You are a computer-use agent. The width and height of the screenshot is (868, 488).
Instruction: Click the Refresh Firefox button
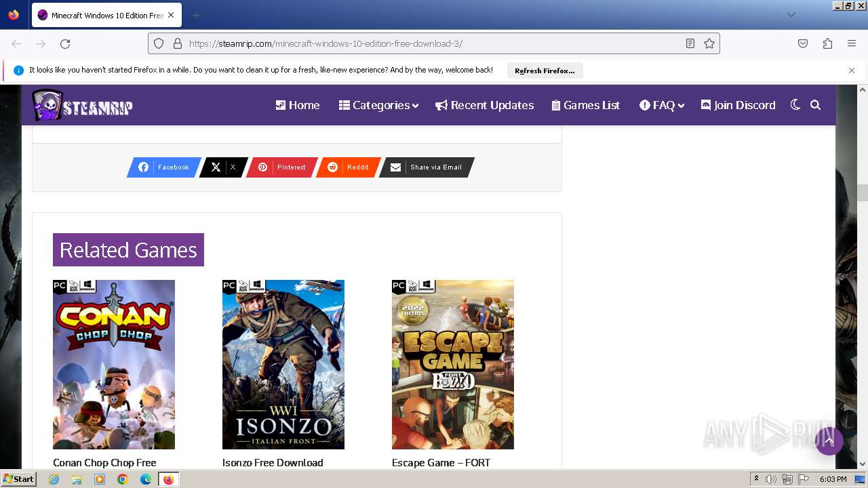pos(545,70)
